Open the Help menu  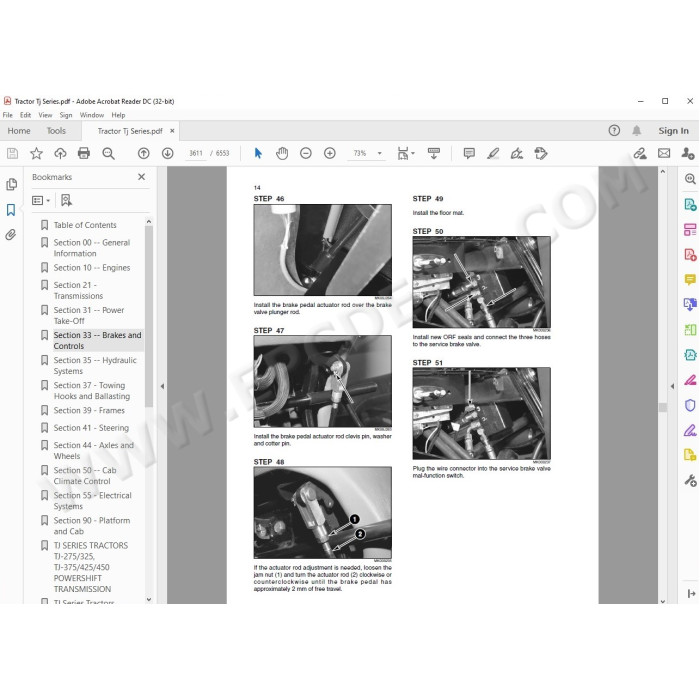[118, 115]
